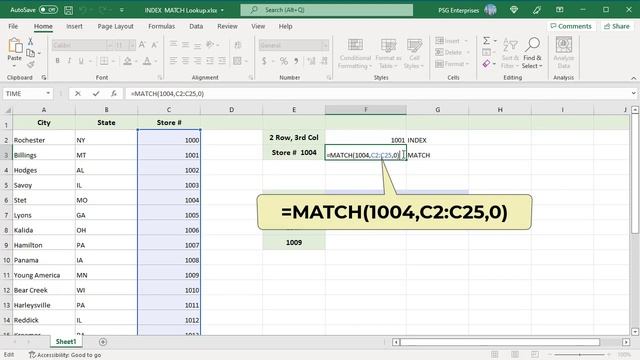Image resolution: width=640 pixels, height=360 pixels.
Task: Click the zoom slider in status bar
Action: point(580,355)
